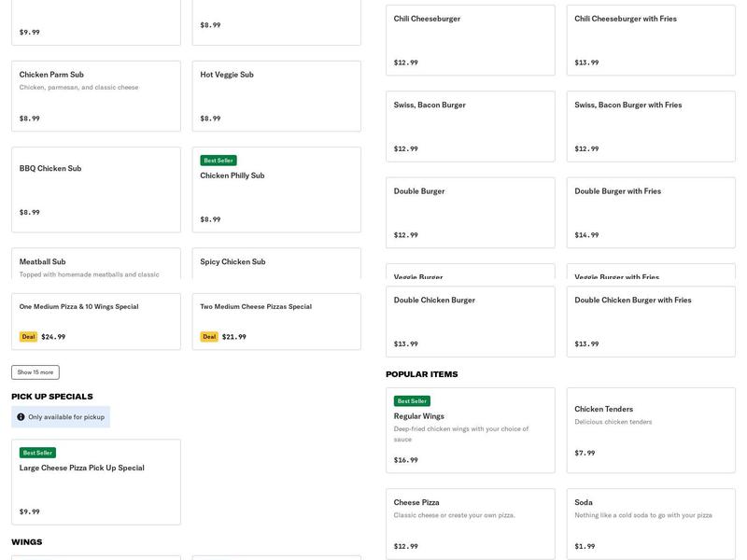The image size is (747, 560).
Task: Open the Chicken Parm Sub item
Action: (95, 96)
